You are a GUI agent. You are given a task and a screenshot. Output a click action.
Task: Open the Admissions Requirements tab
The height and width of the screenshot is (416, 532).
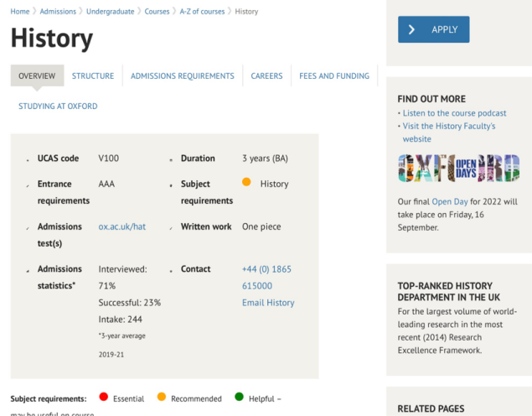(183, 75)
